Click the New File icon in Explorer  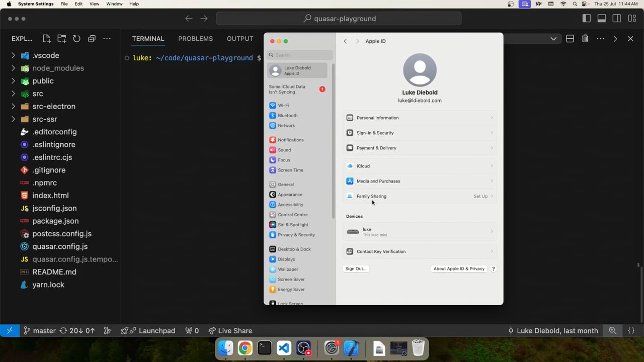pos(47,39)
